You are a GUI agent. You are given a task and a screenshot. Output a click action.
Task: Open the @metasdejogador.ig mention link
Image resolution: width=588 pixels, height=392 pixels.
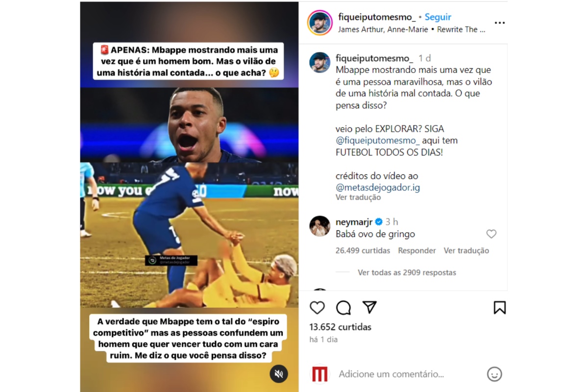coord(378,187)
